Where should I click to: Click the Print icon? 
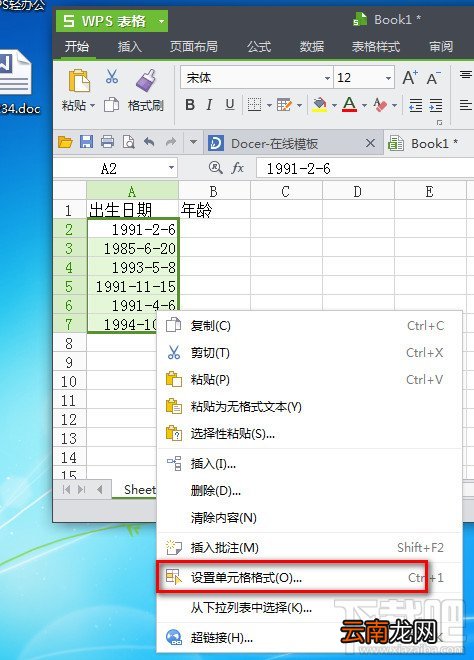pyautogui.click(x=107, y=142)
